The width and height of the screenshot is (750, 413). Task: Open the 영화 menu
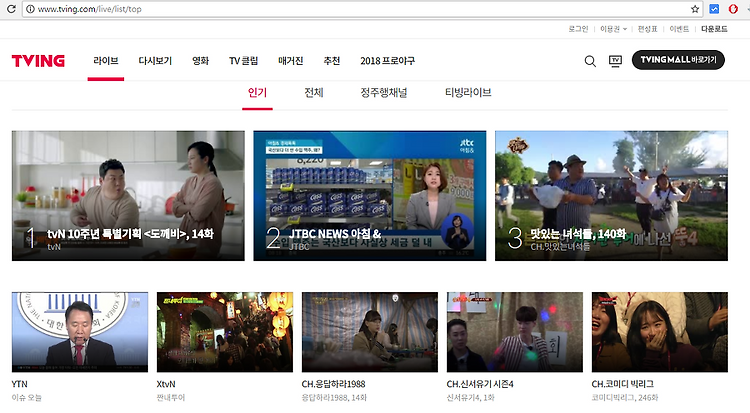click(200, 61)
